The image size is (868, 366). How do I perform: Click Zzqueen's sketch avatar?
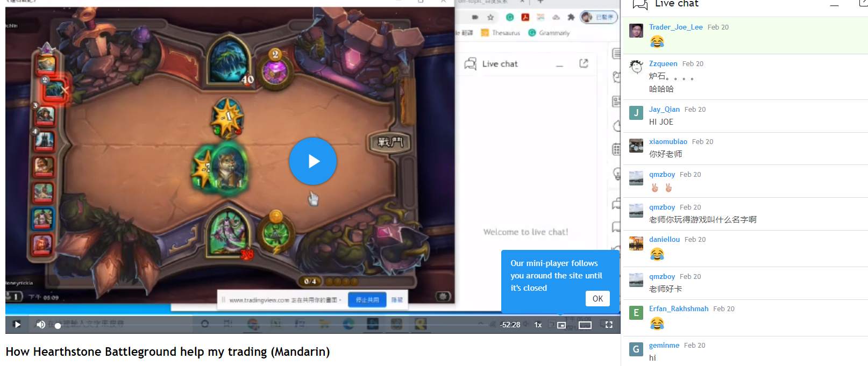click(636, 67)
